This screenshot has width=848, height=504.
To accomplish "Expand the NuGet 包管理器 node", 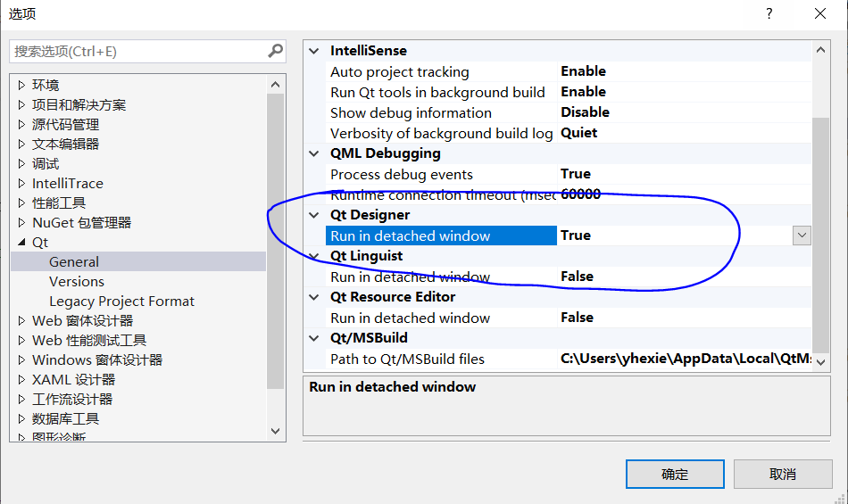I will coord(22,223).
